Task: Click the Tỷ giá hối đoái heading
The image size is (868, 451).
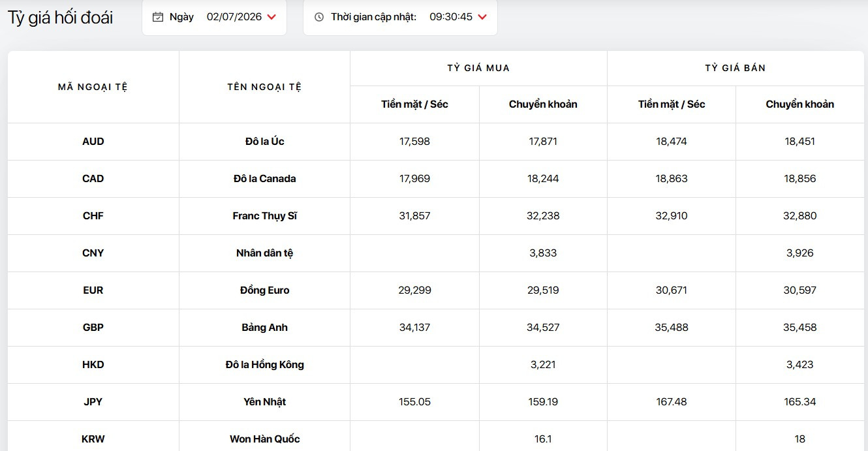Action: 60,18
